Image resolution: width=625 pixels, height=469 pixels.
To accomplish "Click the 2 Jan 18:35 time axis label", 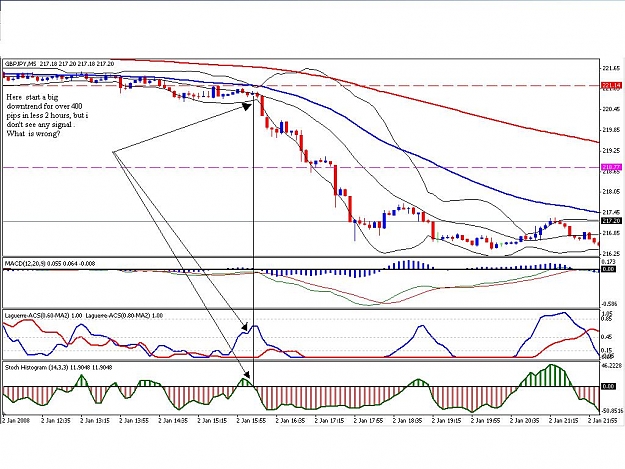I will (x=407, y=420).
